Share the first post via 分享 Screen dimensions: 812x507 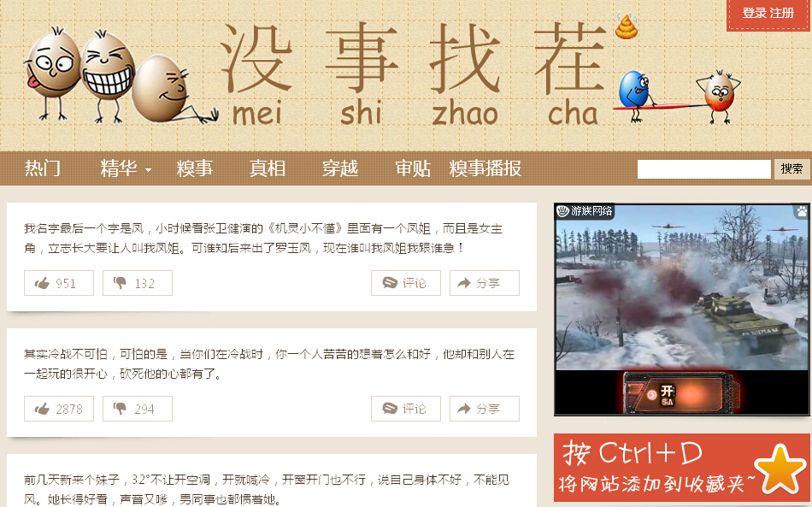(484, 283)
